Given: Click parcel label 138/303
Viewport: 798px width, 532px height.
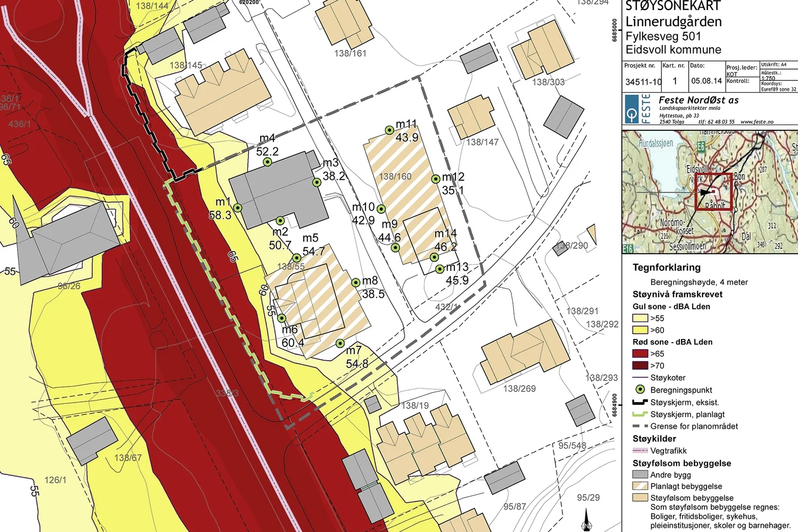Looking at the screenshot, I should (548, 82).
